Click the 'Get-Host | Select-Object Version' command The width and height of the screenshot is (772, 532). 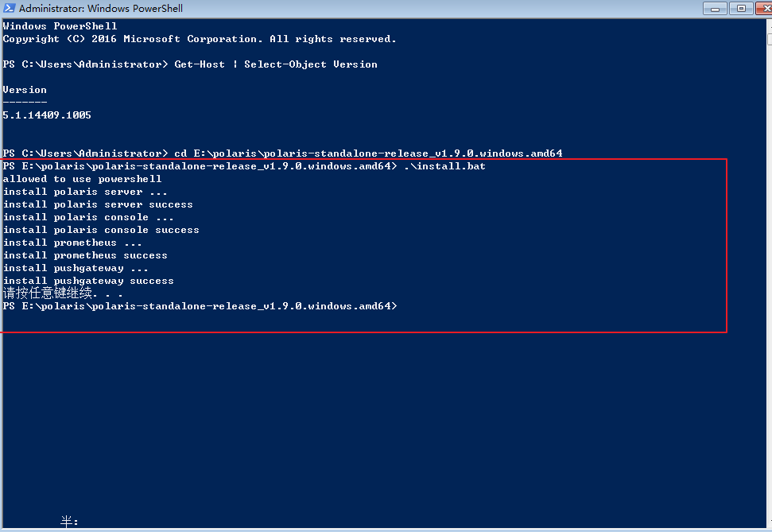click(x=276, y=64)
